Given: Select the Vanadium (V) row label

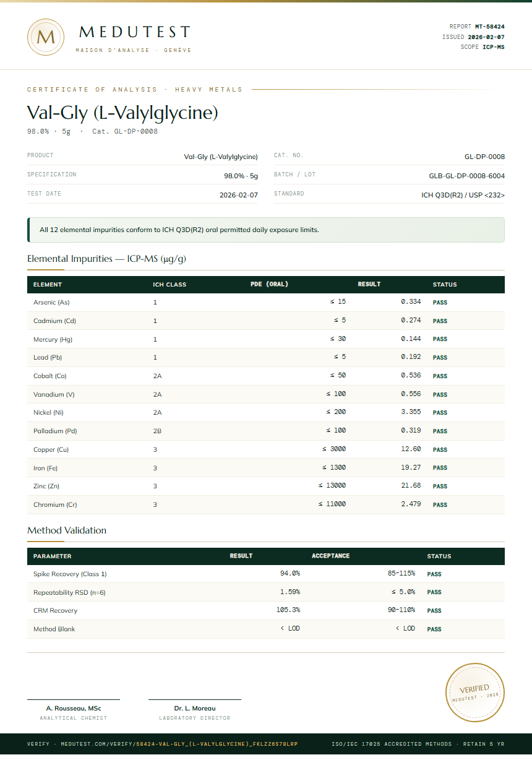Looking at the screenshot, I should pyautogui.click(x=54, y=394).
